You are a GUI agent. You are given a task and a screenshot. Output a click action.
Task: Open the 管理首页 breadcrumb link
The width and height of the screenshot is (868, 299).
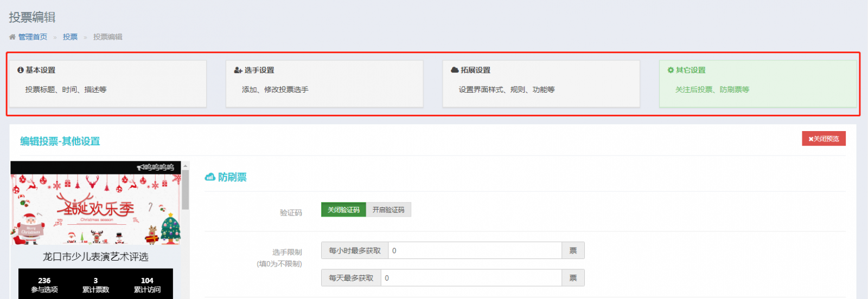click(x=33, y=37)
